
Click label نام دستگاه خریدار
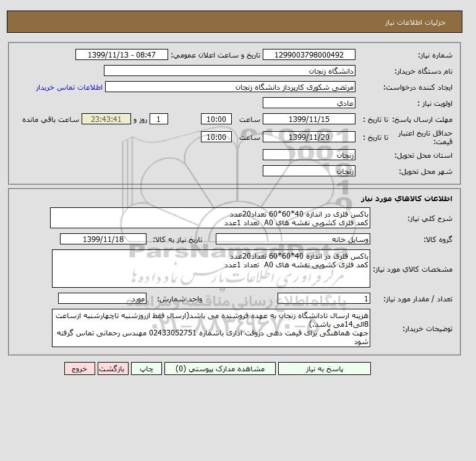click(423, 71)
